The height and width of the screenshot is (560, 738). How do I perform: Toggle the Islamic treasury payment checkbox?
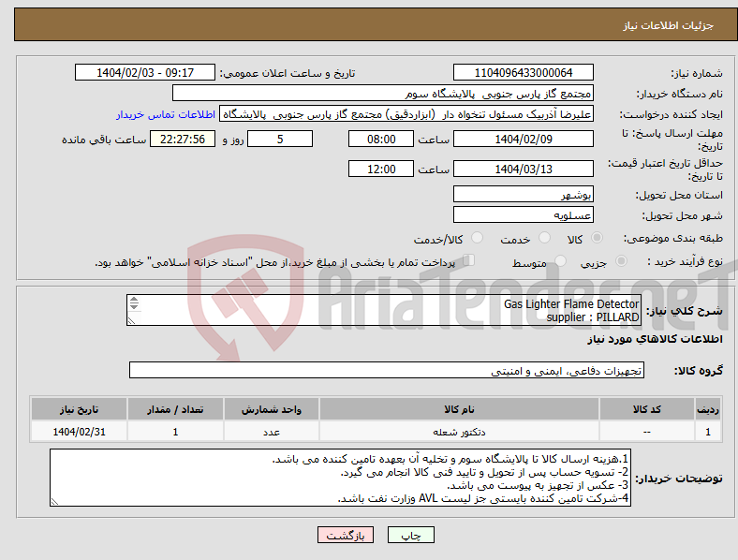point(469,260)
